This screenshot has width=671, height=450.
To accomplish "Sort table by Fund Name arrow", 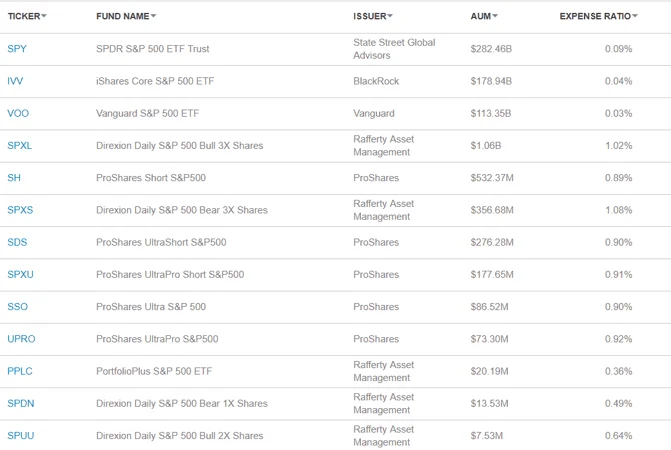I will 153,17.
